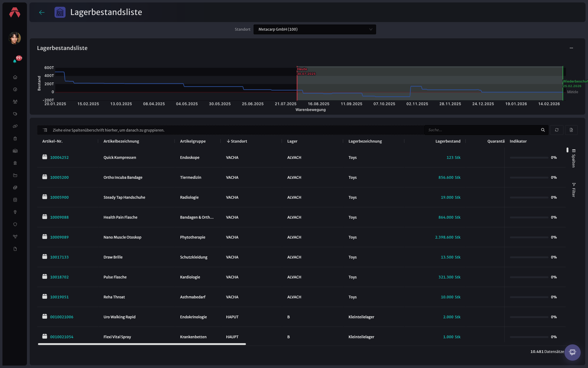Open article link 10005200
This screenshot has width=588, height=368.
[x=59, y=177]
